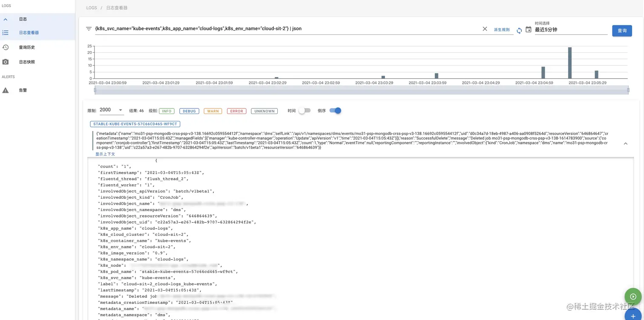Click "label": "cloud-sit-2_cloud-logs_kube-events" line
This screenshot has width=644, height=320.
[157, 284]
